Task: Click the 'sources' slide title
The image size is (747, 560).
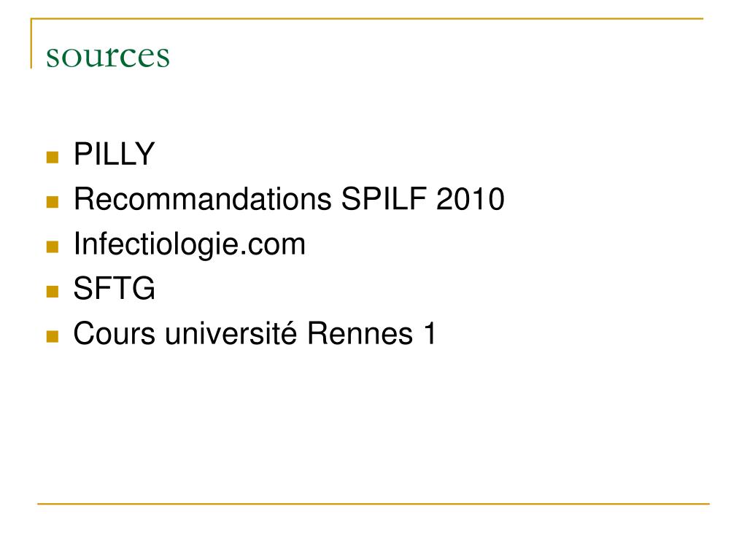Action: (x=108, y=57)
